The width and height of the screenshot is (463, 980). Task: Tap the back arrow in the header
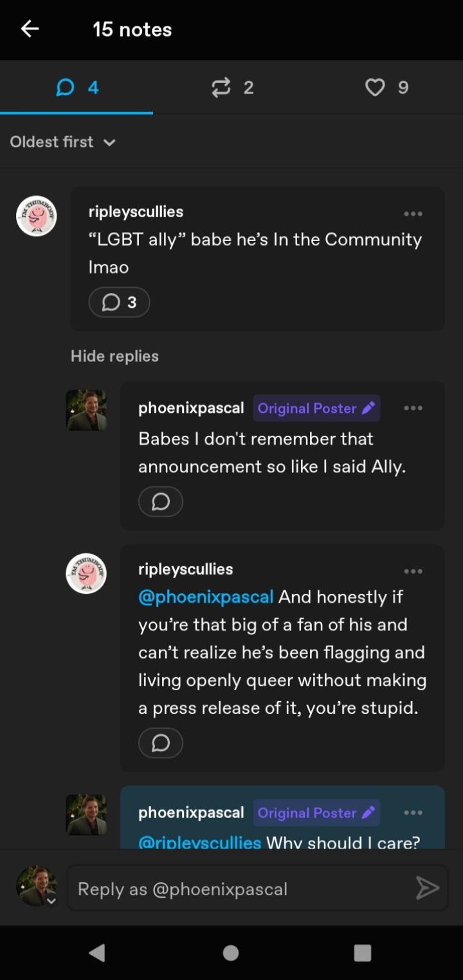pos(30,29)
